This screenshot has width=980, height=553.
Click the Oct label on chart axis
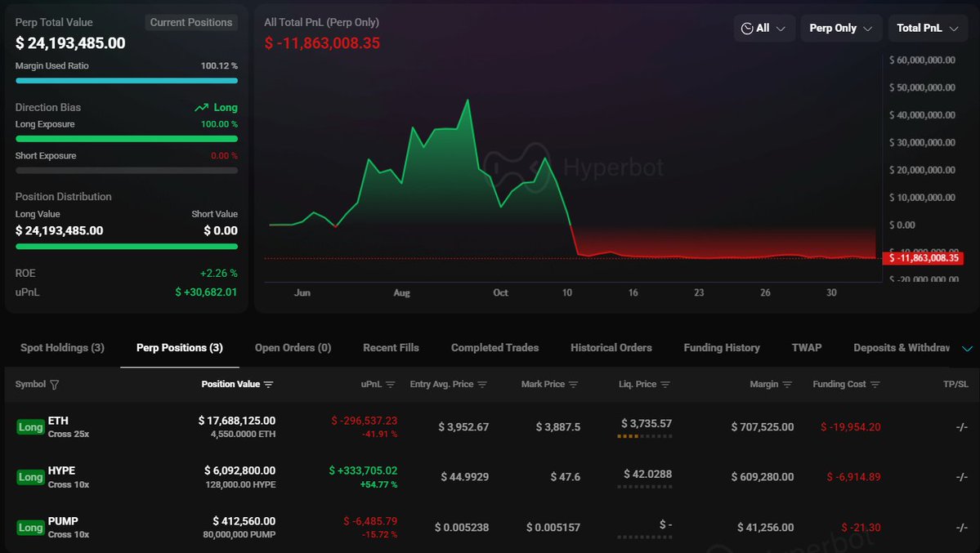tap(500, 292)
